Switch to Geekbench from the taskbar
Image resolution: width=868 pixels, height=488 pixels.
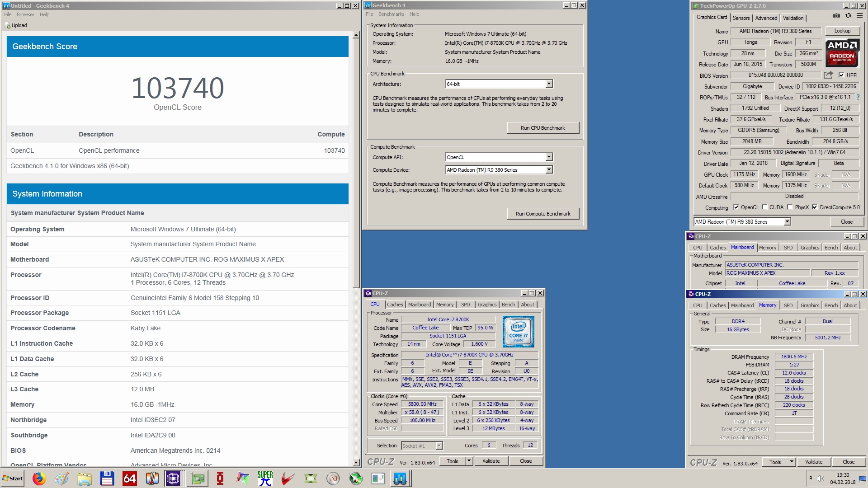tap(400, 478)
